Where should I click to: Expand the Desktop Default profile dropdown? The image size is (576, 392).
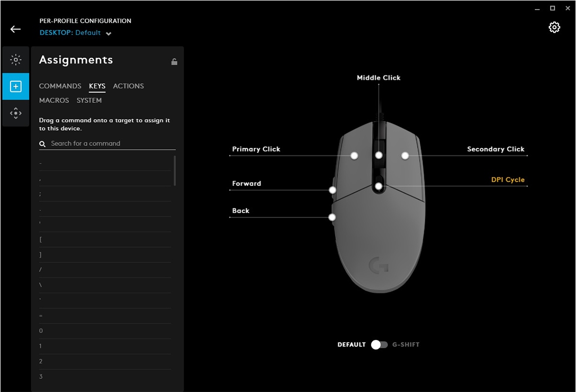[x=108, y=33]
